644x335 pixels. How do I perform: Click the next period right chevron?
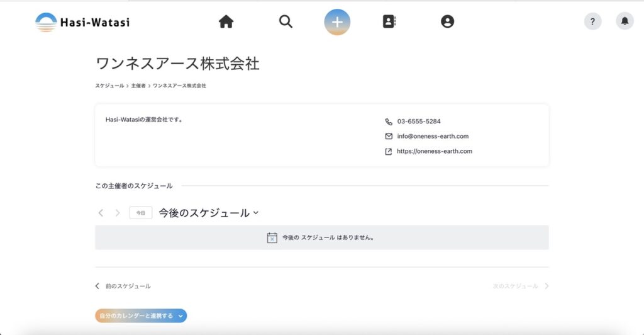[x=117, y=213]
